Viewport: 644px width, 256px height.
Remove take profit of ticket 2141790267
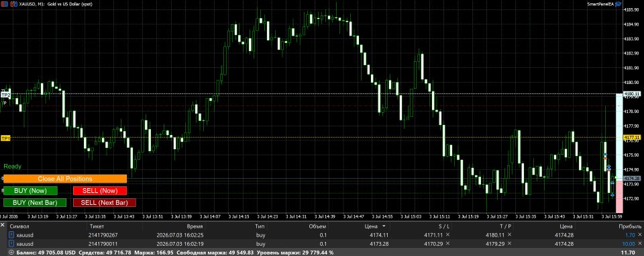tap(509, 234)
